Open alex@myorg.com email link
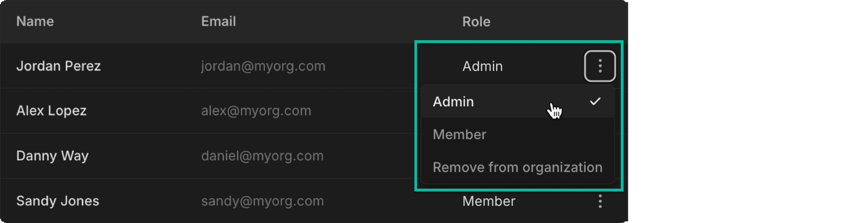868x223 pixels. pyautogui.click(x=256, y=111)
